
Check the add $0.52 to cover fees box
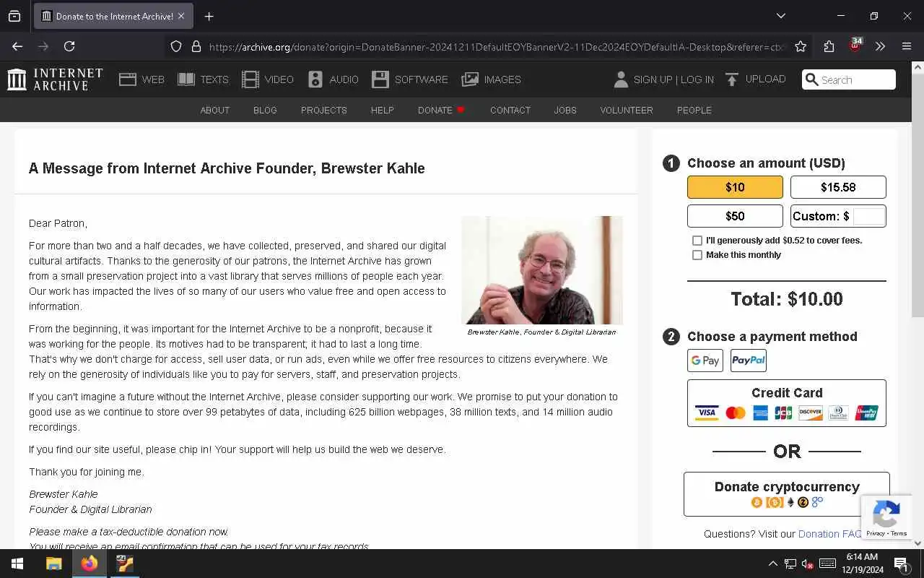click(697, 241)
